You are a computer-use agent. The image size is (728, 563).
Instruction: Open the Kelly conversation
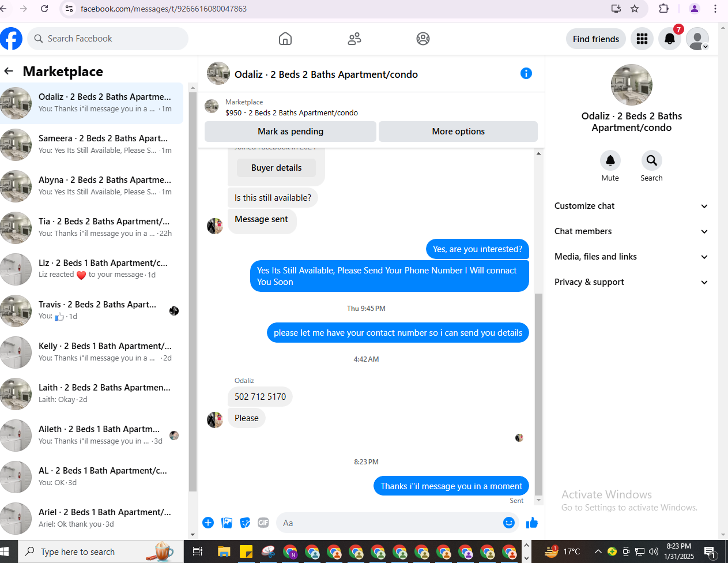click(92, 352)
